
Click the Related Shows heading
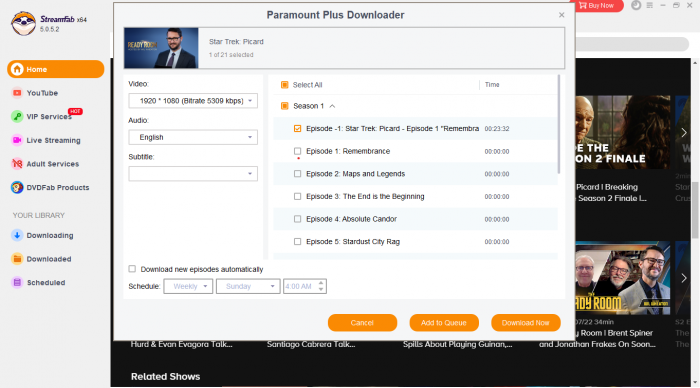pyautogui.click(x=165, y=376)
